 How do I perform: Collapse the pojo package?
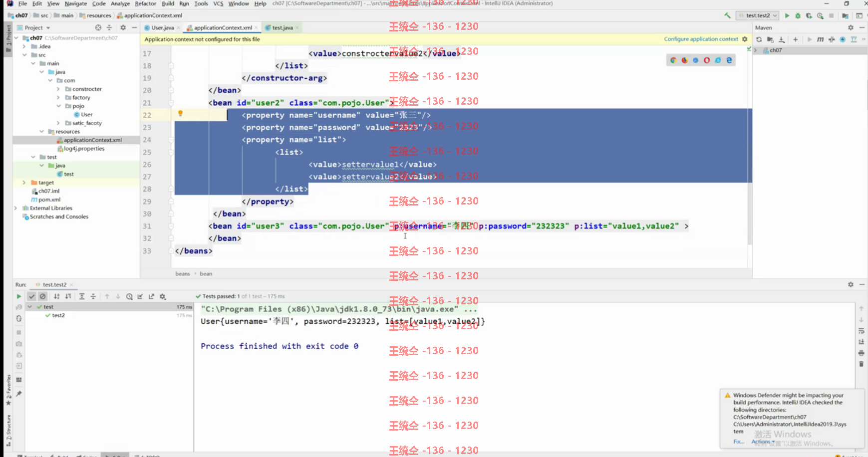point(58,106)
